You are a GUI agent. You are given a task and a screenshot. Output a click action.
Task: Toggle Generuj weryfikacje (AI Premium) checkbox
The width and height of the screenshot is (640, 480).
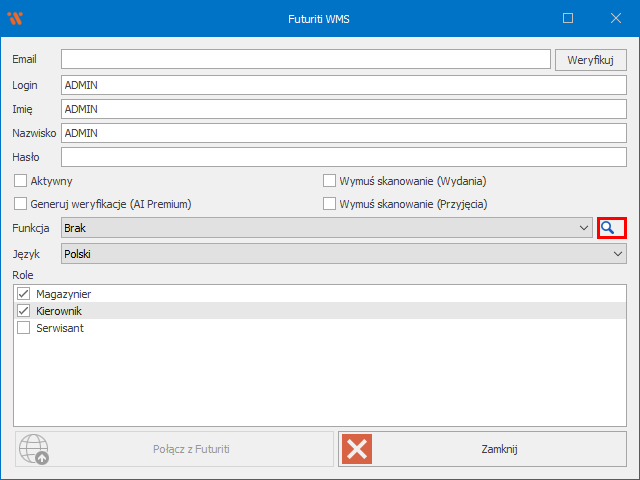click(x=20, y=204)
